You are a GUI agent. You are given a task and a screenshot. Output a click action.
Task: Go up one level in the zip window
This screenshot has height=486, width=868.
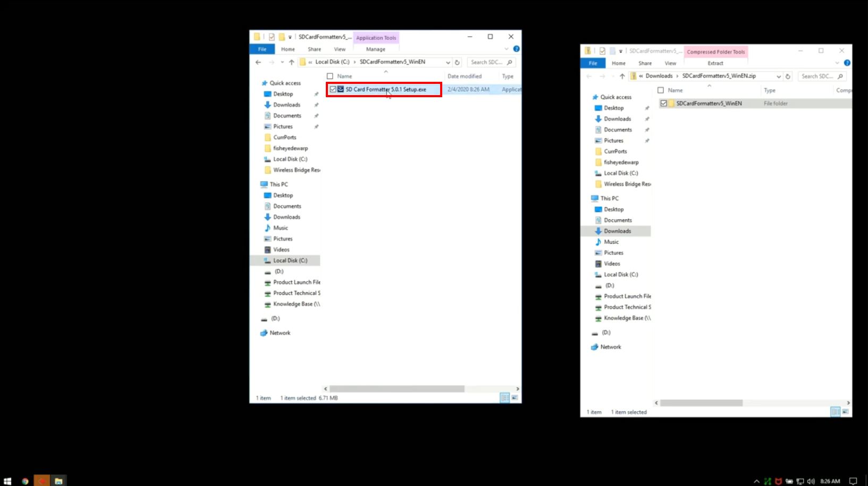tap(622, 76)
